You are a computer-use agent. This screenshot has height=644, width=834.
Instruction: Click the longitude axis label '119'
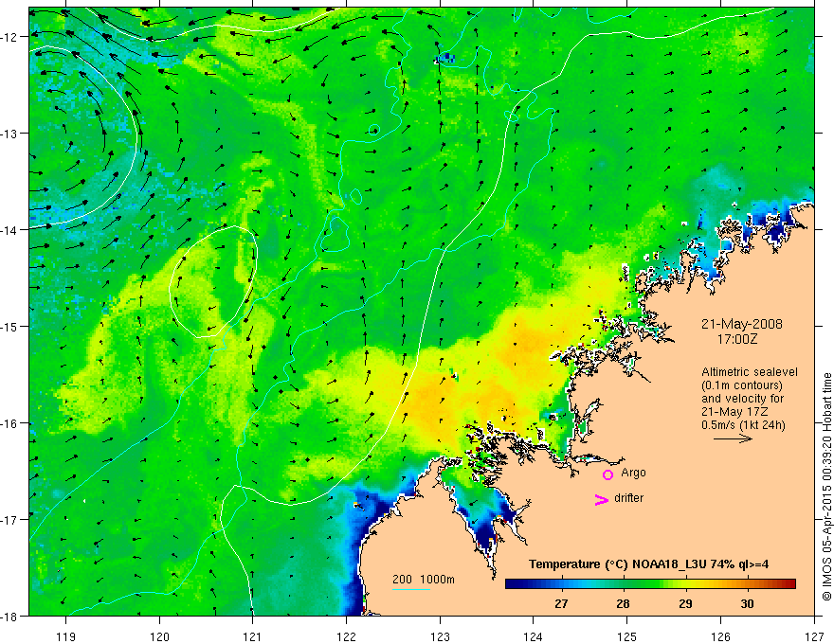coord(66,636)
